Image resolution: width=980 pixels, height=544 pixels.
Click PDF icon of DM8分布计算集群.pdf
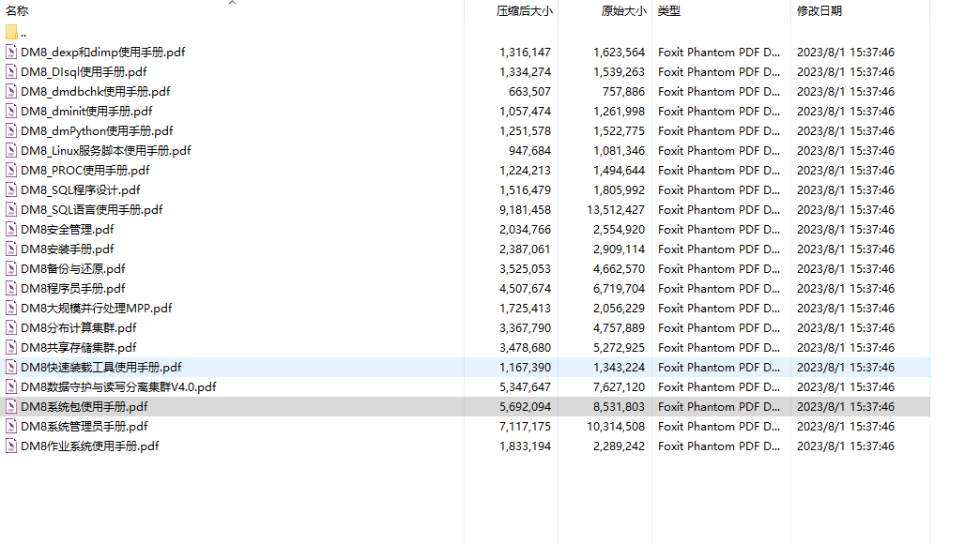click(11, 327)
